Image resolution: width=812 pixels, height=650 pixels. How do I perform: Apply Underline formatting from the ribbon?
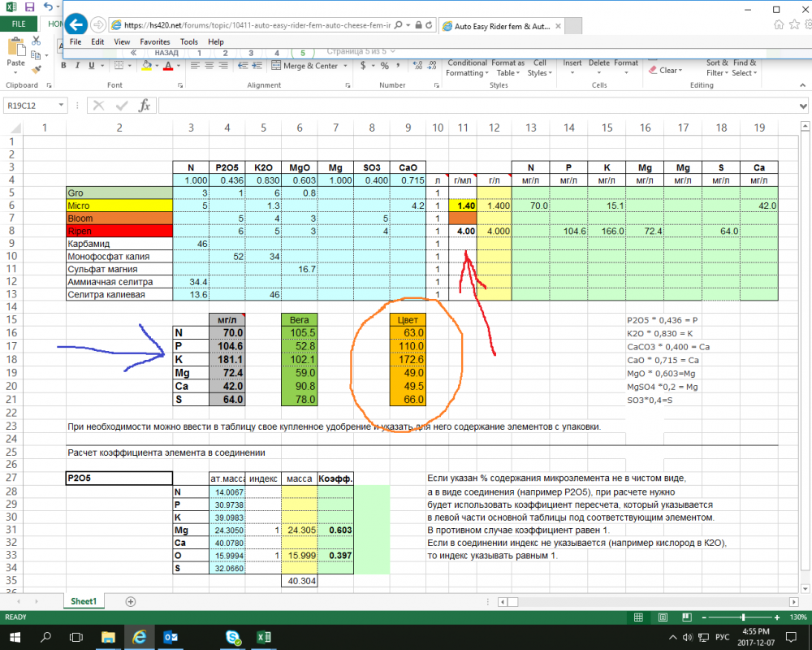92,65
